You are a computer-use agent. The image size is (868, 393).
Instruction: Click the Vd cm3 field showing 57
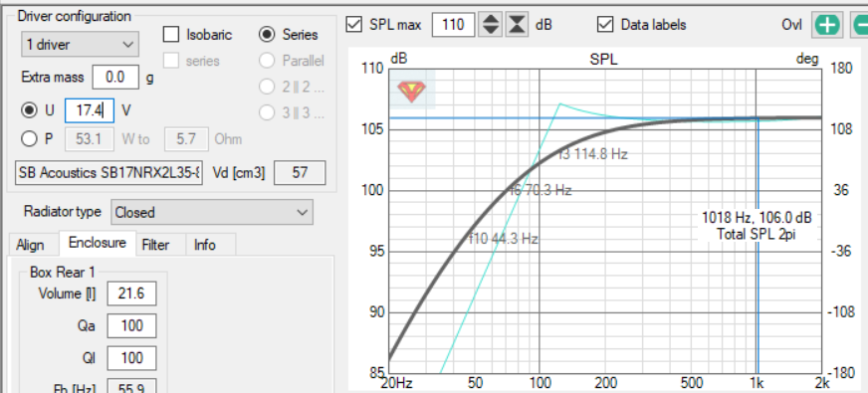click(x=300, y=173)
